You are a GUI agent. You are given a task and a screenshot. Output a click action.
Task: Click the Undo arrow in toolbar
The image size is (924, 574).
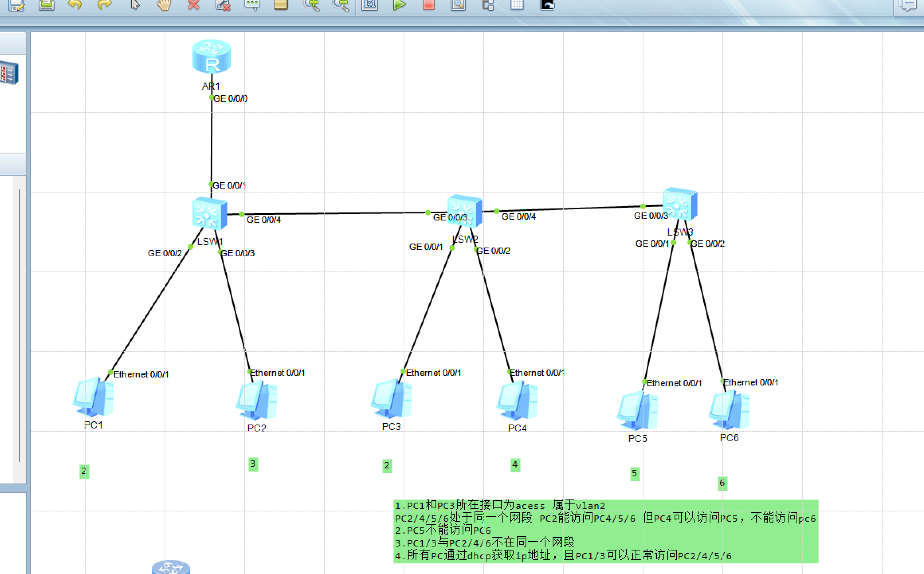75,5
